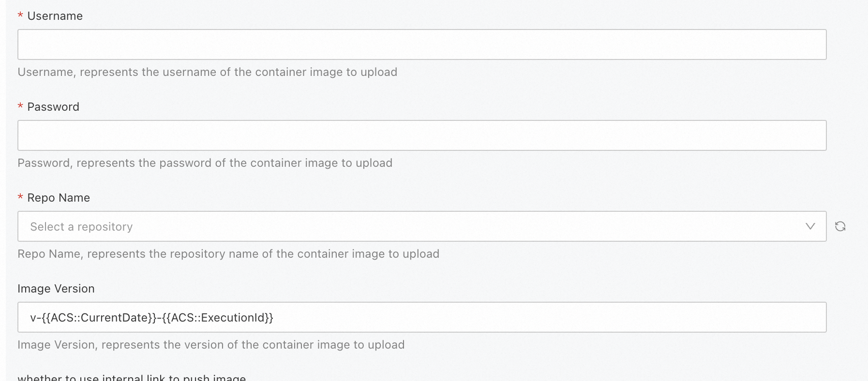Click the Image Version help description text

point(211,345)
